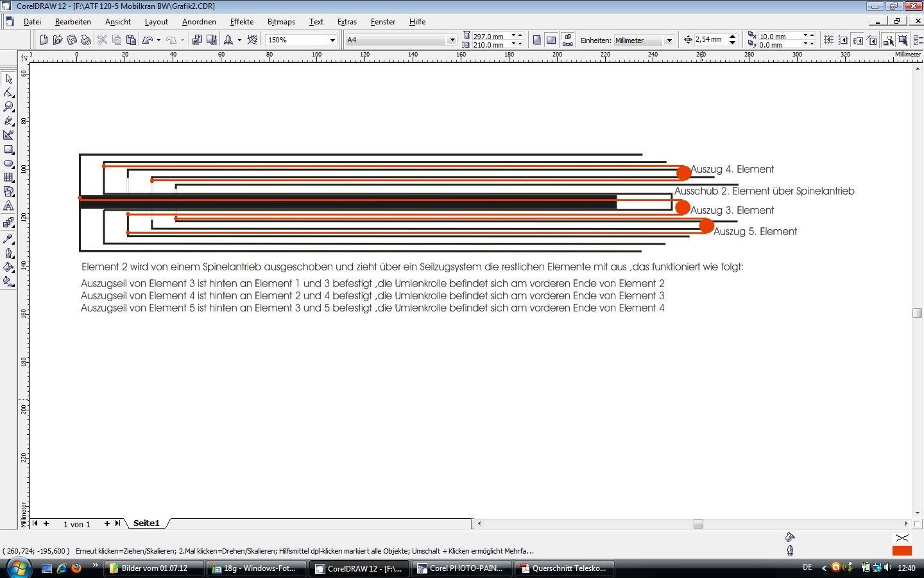This screenshot has width=924, height=578.
Task: Open the Effekte menu
Action: (x=241, y=22)
